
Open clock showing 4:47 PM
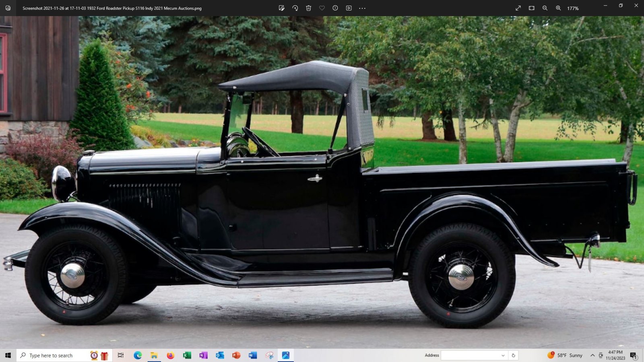click(x=615, y=355)
